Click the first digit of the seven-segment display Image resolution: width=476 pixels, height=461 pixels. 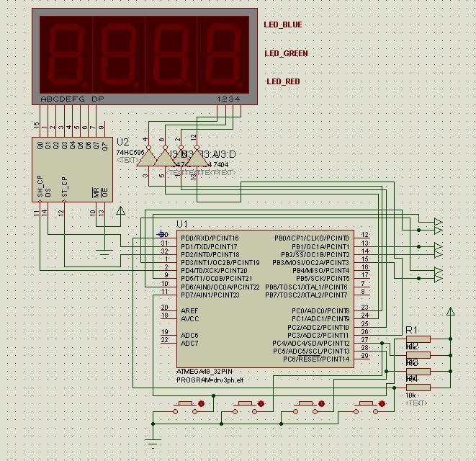[x=66, y=55]
